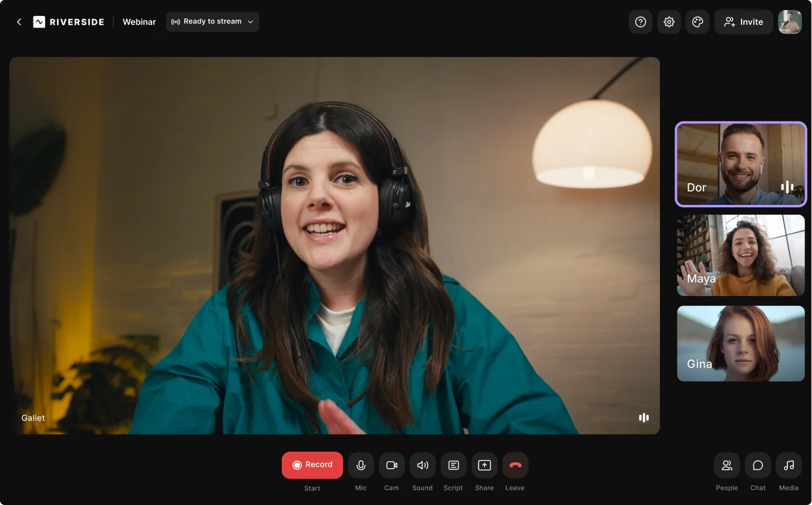Screen dimensions: 812x505
Task: Open the Script teleprompter icon
Action: tap(453, 465)
